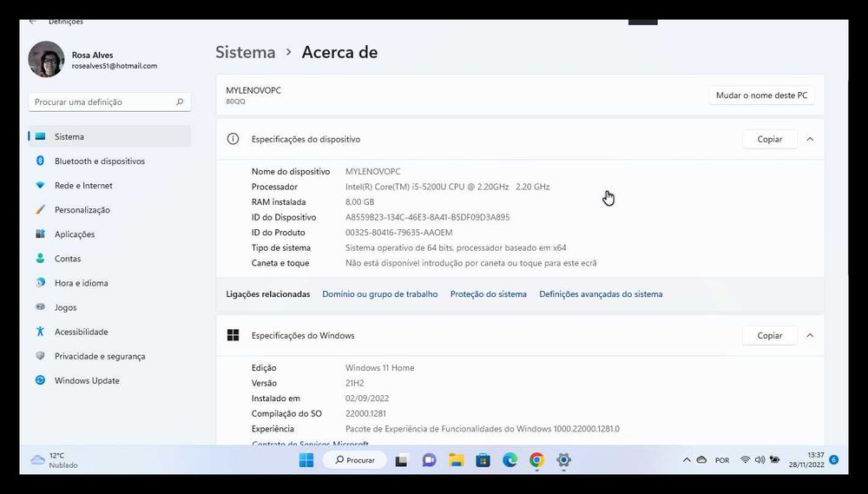This screenshot has height=494, width=868.
Task: Open the Proteção do sistema link
Action: (x=488, y=294)
